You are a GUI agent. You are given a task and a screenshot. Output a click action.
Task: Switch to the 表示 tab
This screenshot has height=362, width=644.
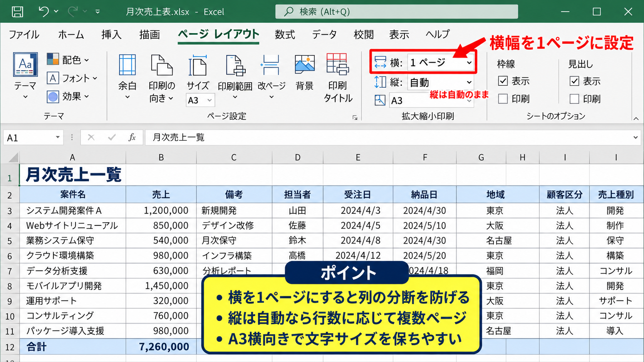399,35
